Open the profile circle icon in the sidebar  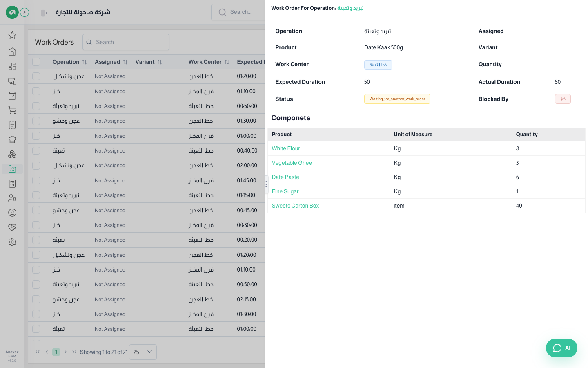(12, 213)
